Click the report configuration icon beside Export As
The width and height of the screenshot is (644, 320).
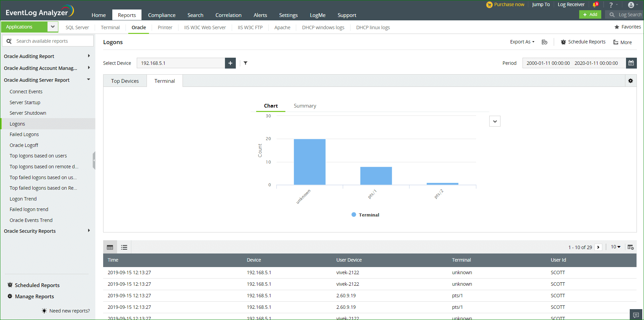[545, 42]
